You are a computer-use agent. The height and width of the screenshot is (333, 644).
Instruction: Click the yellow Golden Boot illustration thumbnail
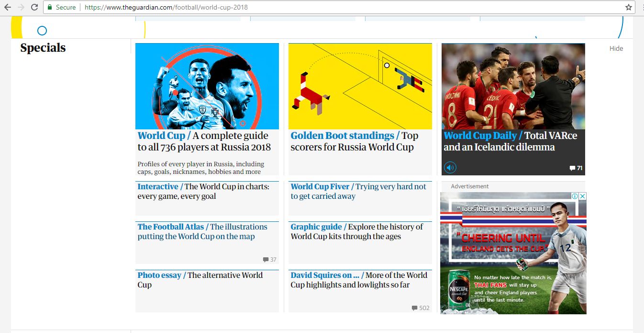click(360, 86)
